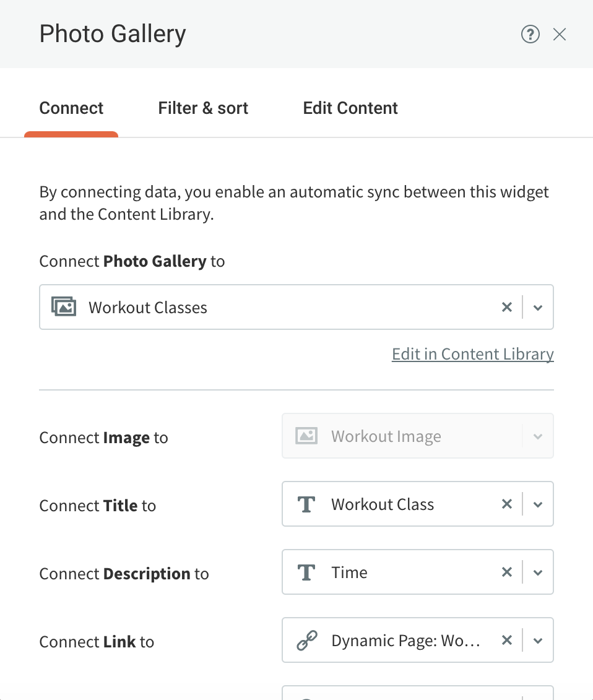This screenshot has width=593, height=700.
Task: Remove the Dynamic Page link connection
Action: coord(506,640)
